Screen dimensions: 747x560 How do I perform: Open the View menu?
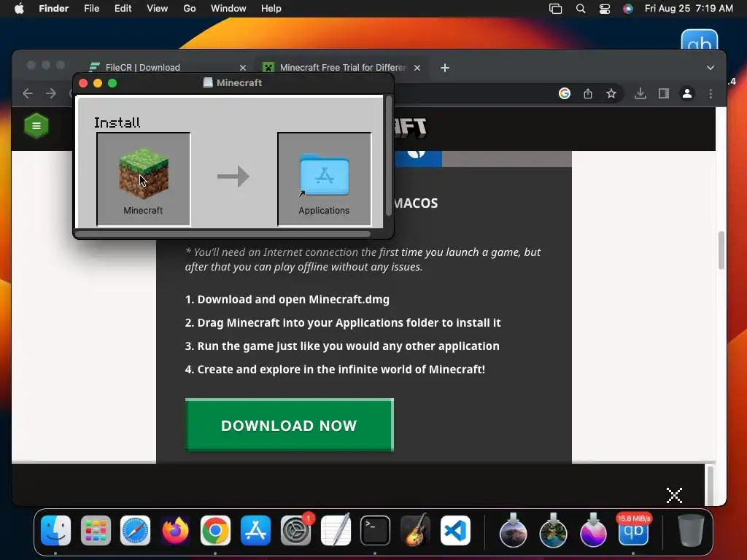[158, 9]
